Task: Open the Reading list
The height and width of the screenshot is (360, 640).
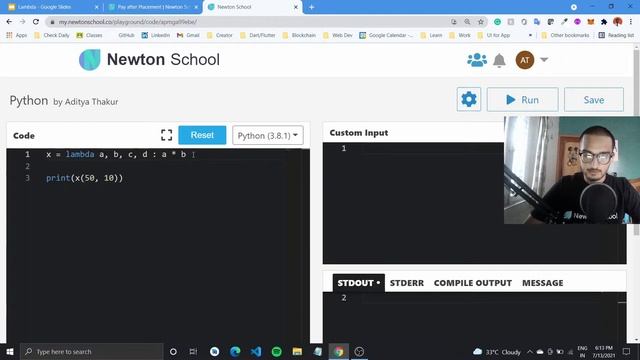Action: pyautogui.click(x=616, y=36)
